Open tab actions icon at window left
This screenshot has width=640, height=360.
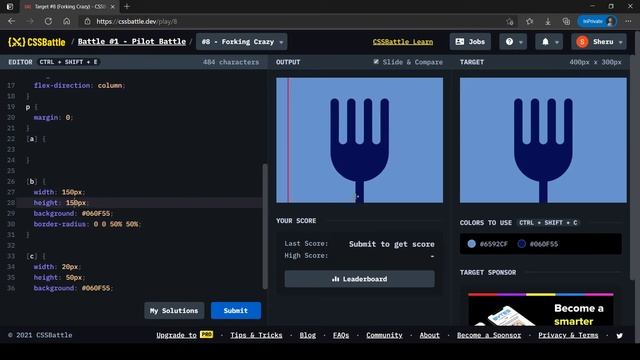10,7
